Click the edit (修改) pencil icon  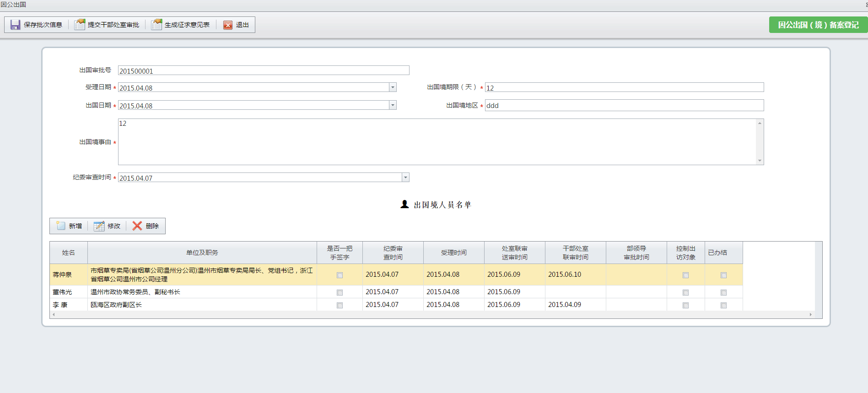coord(99,226)
